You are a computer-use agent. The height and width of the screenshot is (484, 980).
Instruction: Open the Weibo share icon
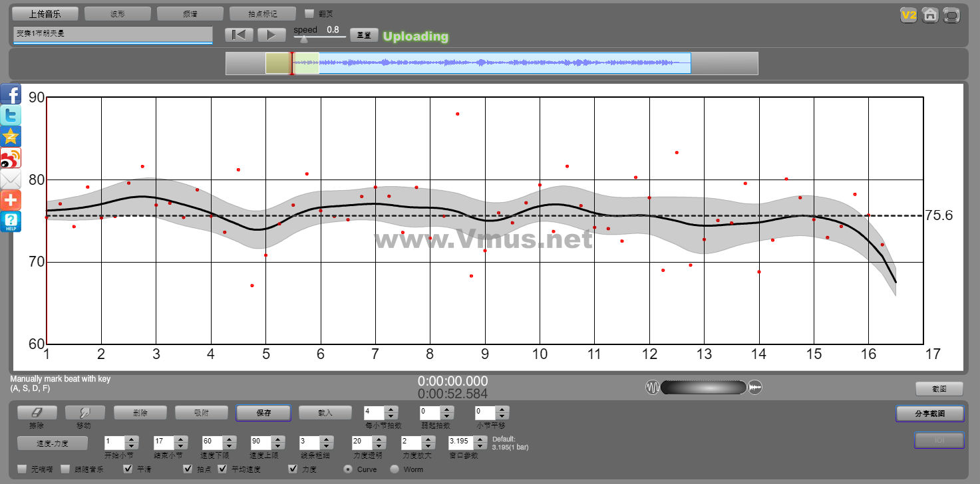pyautogui.click(x=11, y=158)
